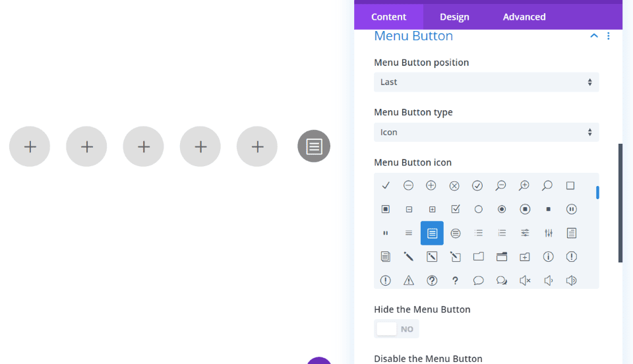Open the Menu Button position dropdown
The width and height of the screenshot is (633, 364).
click(486, 82)
